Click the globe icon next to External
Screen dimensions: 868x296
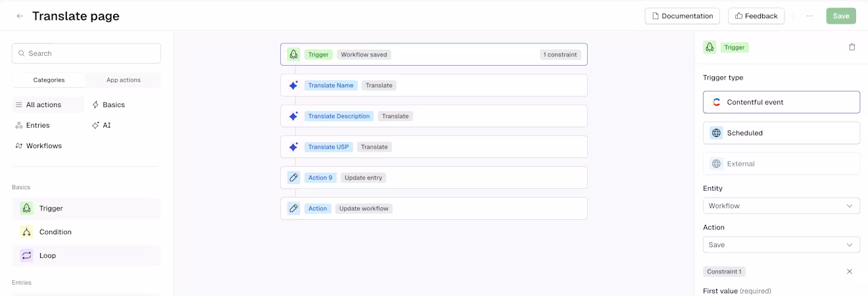coord(717,164)
